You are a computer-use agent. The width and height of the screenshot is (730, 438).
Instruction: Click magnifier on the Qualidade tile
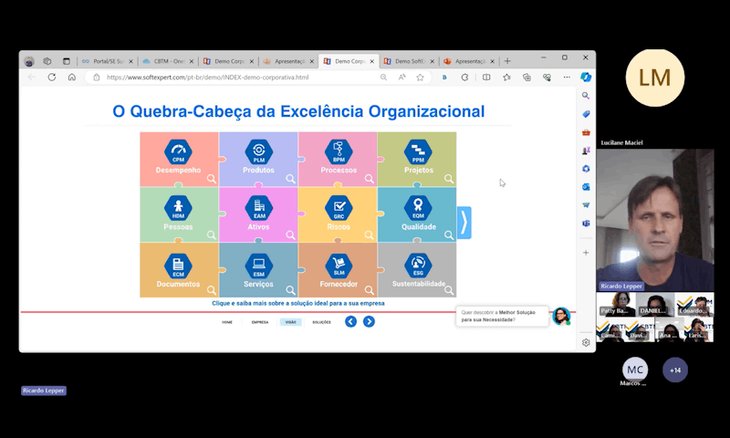click(449, 235)
